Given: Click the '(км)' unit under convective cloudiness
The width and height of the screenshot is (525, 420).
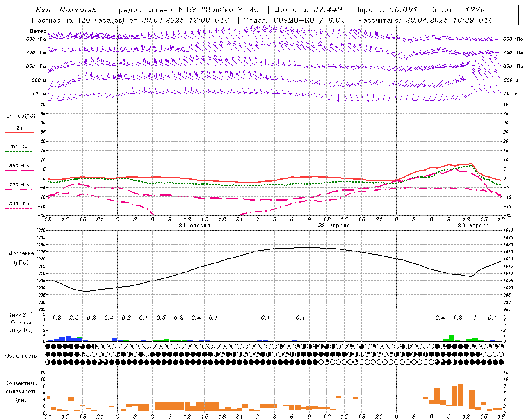Looking at the screenshot, I should pyautogui.click(x=21, y=399).
